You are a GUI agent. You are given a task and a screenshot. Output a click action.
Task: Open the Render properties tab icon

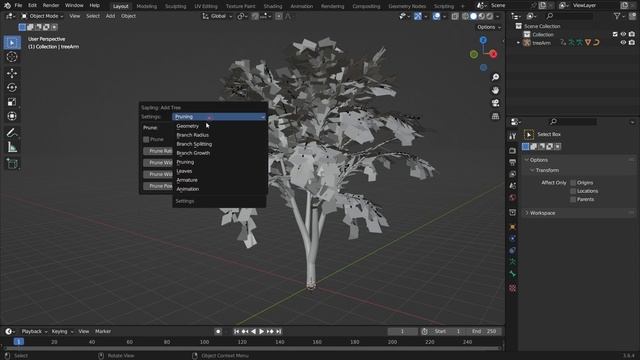point(513,151)
